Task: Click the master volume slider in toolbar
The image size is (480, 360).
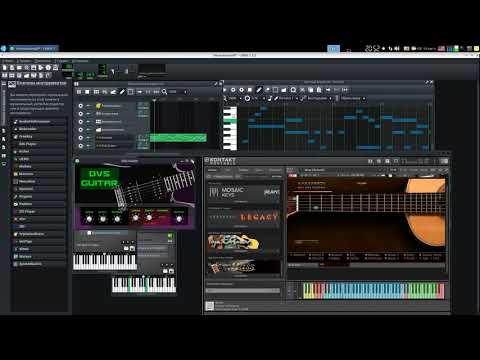Action: tap(113, 71)
